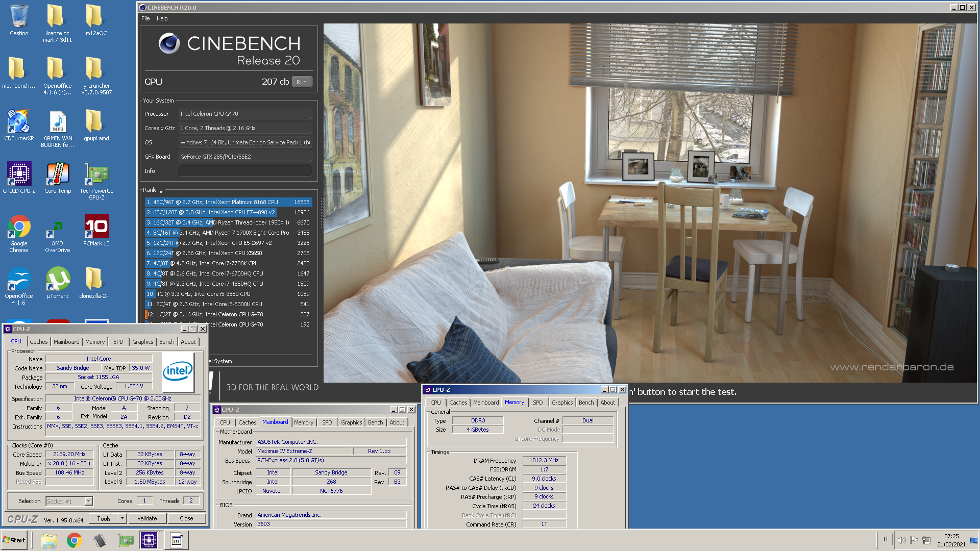Click the memory chip taskbar icon
This screenshot has height=551, width=980.
coord(100,540)
